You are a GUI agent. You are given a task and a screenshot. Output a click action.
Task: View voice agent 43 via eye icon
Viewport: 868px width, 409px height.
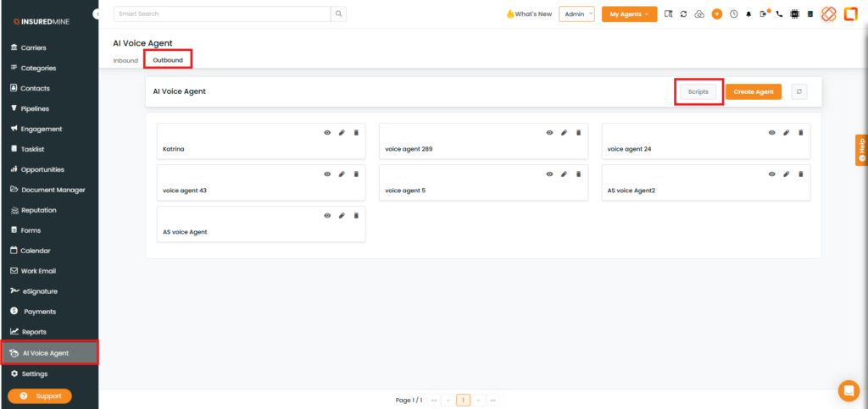tap(327, 174)
